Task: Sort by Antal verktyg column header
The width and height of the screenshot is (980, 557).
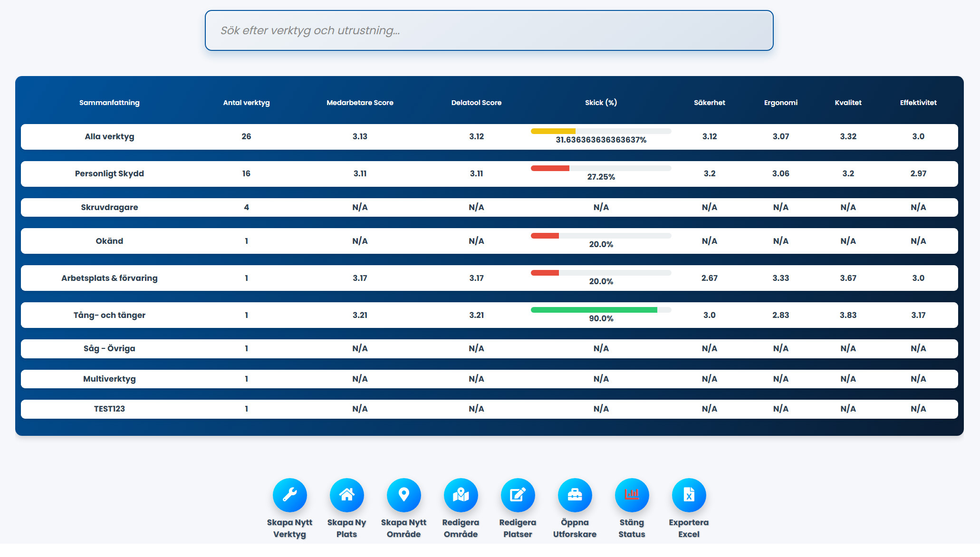Action: (x=246, y=103)
